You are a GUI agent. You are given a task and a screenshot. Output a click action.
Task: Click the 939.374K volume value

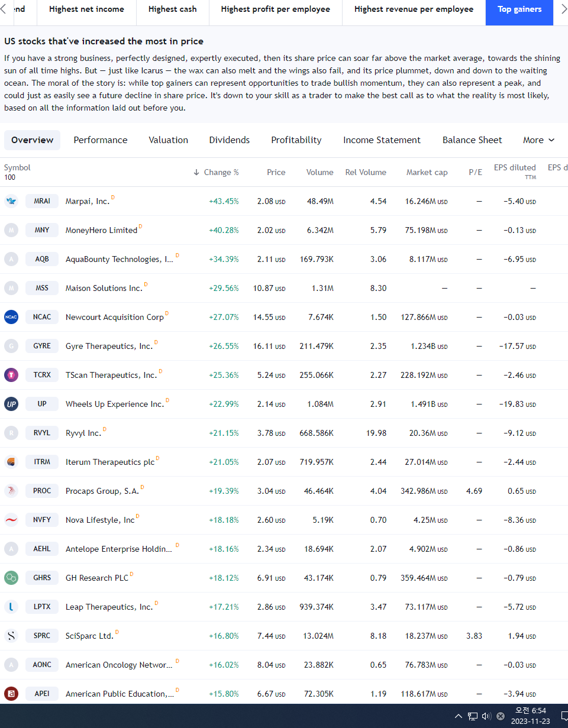point(317,607)
